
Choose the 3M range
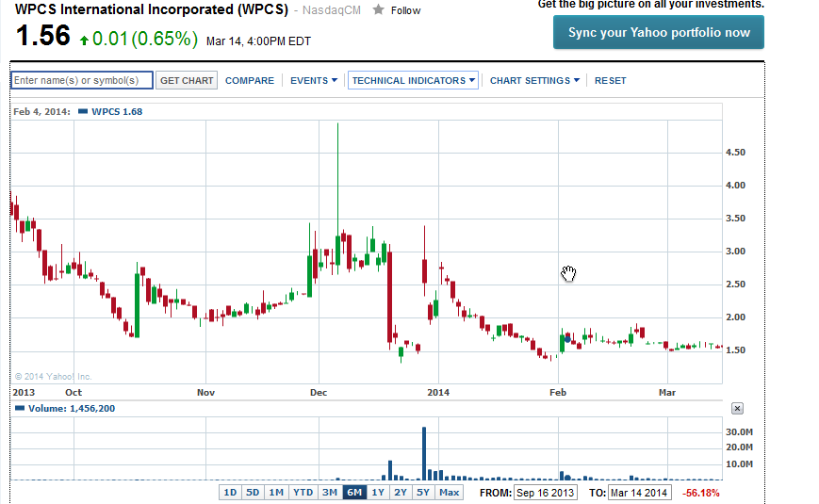(330, 492)
